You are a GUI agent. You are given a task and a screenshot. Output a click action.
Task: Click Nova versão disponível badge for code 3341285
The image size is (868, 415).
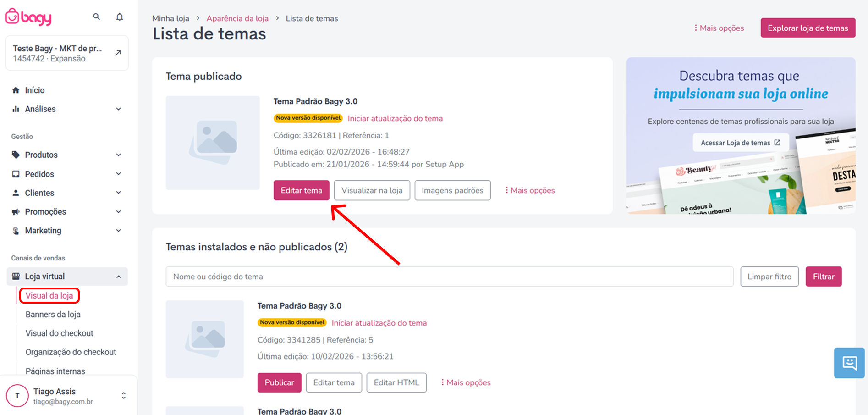coord(292,322)
